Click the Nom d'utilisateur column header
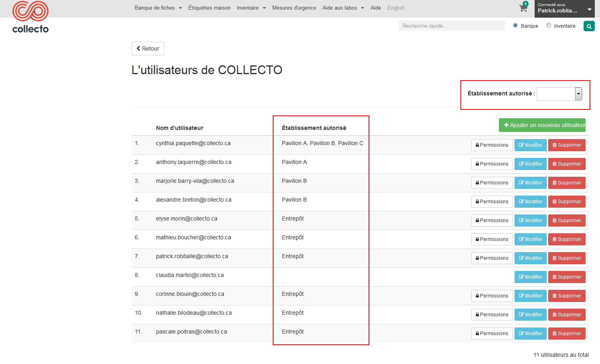This screenshot has width=600, height=364. (x=180, y=128)
